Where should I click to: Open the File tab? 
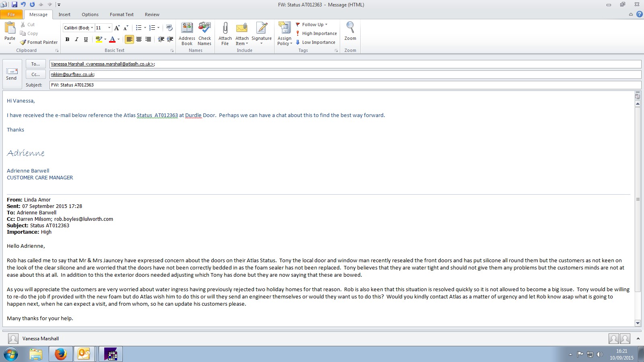pos(11,14)
